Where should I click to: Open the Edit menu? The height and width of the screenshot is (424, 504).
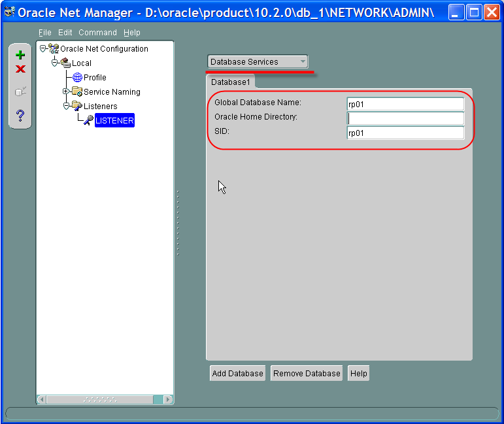tap(65, 33)
